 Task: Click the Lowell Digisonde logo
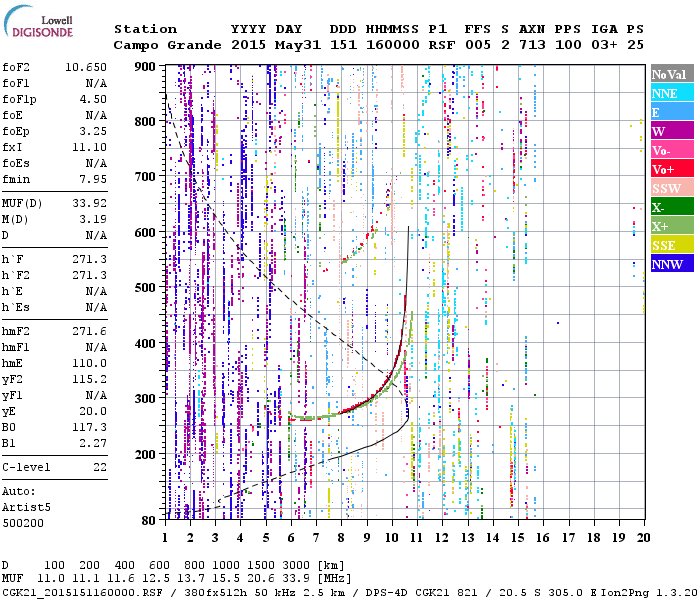[38, 22]
